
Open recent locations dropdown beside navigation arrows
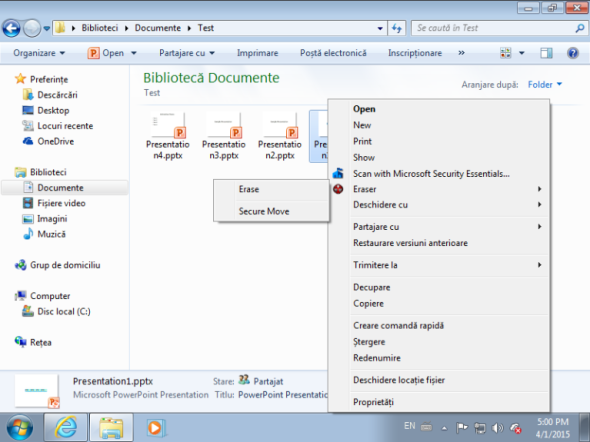pos(47,28)
